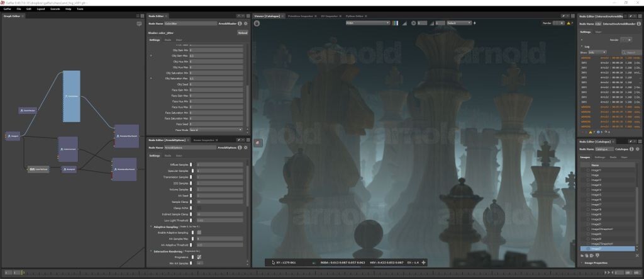Open the ColorJitter node info icon
Screen dimensions: 644x279
(240, 24)
